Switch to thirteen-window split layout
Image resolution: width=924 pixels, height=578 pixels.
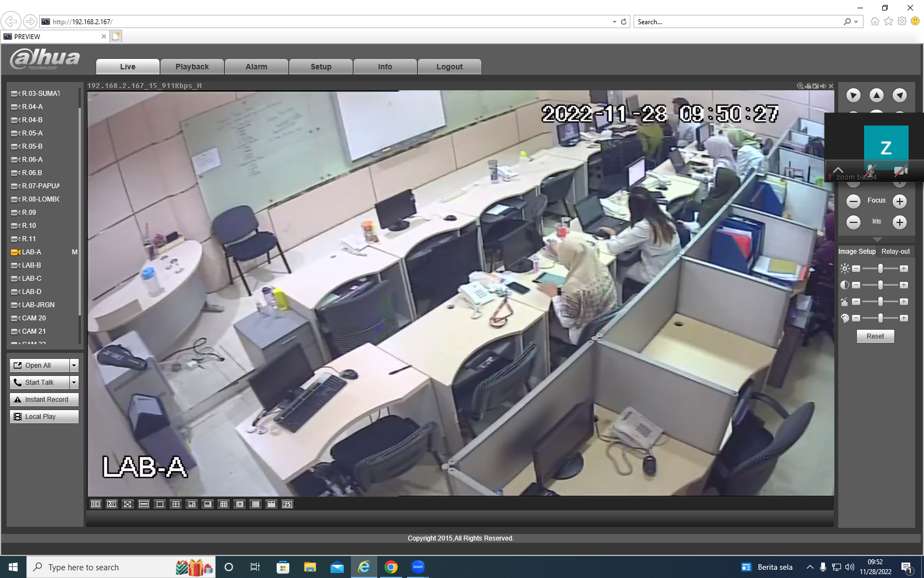click(239, 504)
